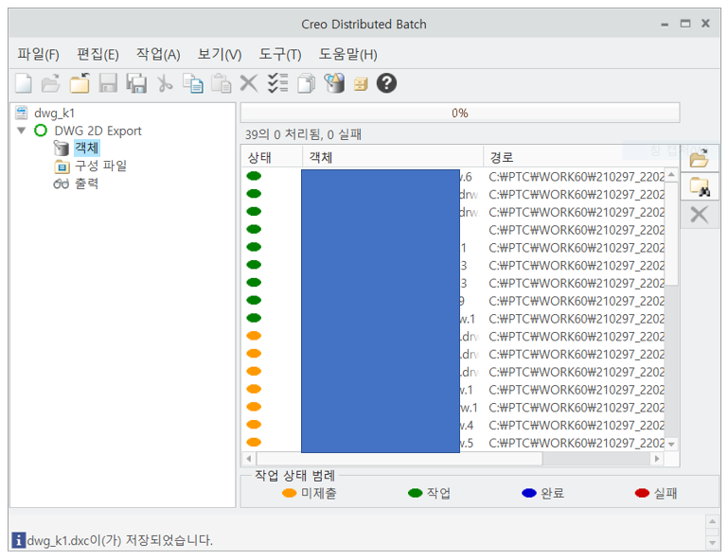Click the Copy toolbar icon

193,83
